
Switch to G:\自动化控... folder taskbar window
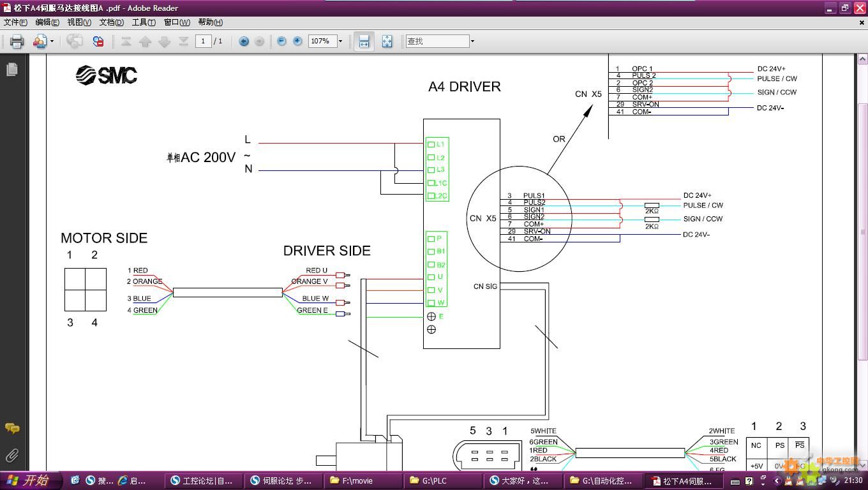(603, 480)
